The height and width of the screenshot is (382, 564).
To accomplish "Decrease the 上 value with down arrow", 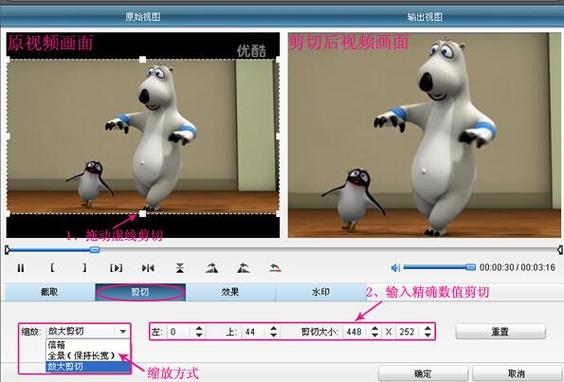I will (274, 335).
